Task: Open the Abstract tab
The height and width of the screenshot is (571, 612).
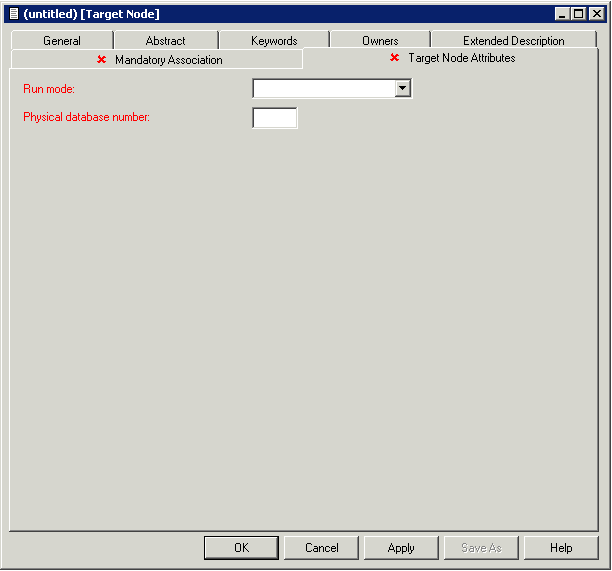Action: (x=165, y=41)
